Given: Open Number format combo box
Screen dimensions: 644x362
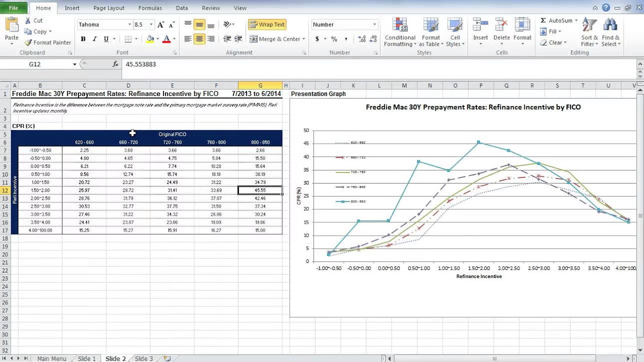Looking at the screenshot, I should [x=345, y=25].
